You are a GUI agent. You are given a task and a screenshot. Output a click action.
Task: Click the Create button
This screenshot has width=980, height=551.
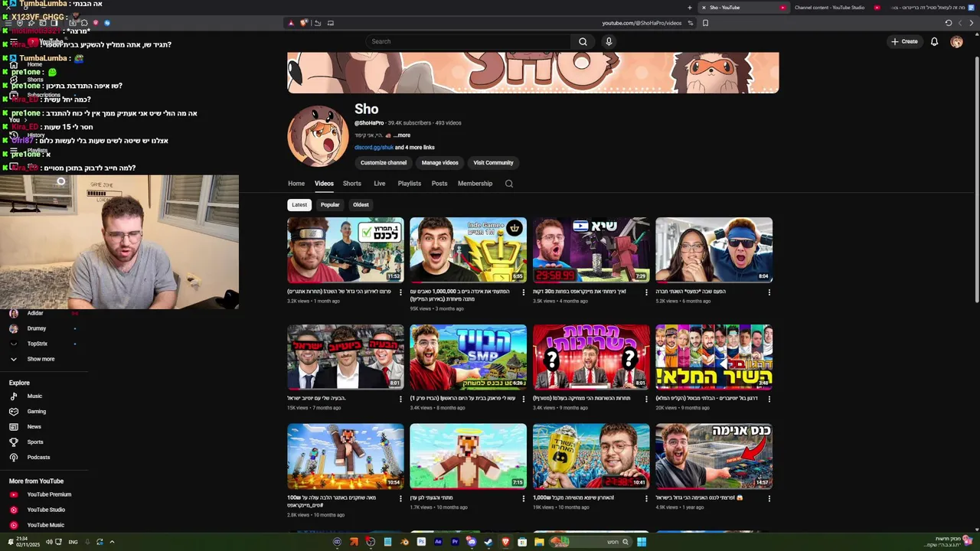[904, 41]
